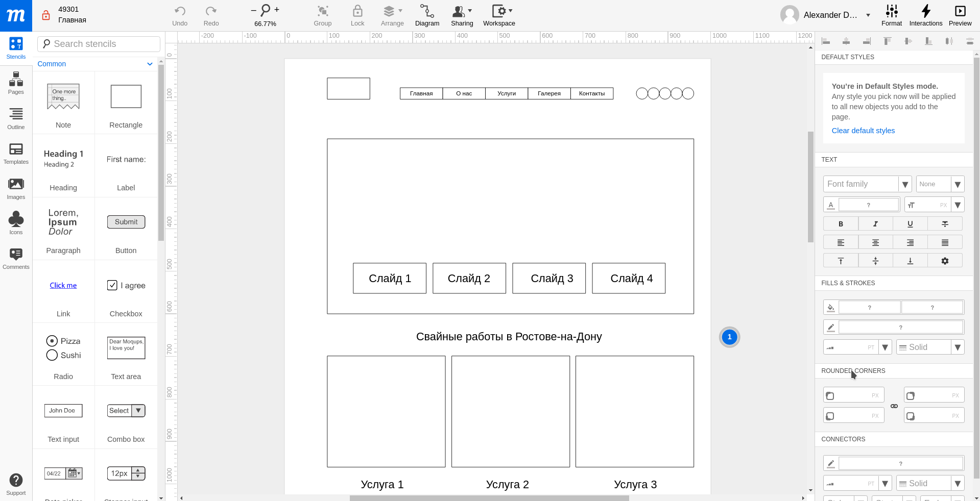Click the Group toolbar icon

tap(322, 16)
